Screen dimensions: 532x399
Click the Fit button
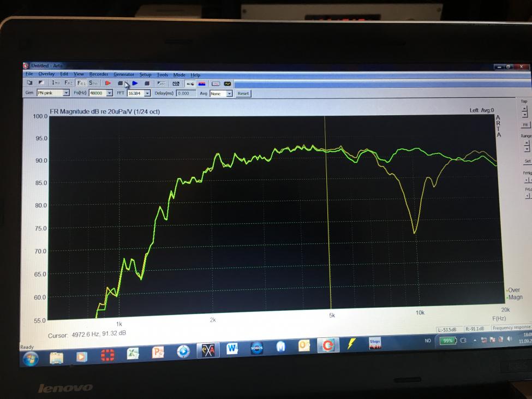525,125
